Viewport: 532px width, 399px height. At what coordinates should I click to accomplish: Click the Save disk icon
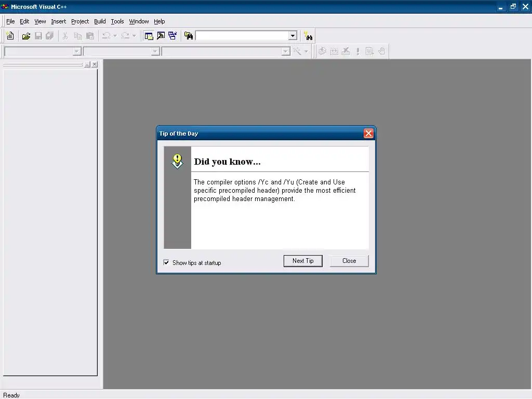[x=38, y=36]
